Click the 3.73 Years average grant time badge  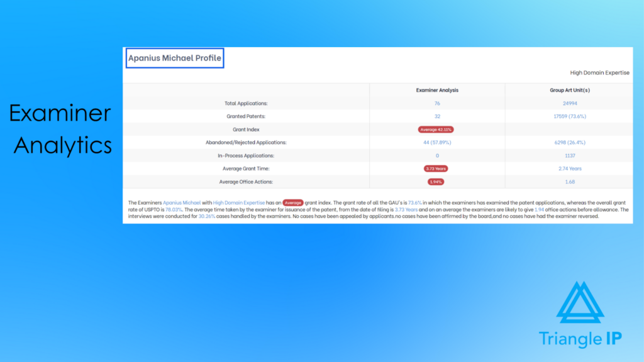tap(437, 168)
